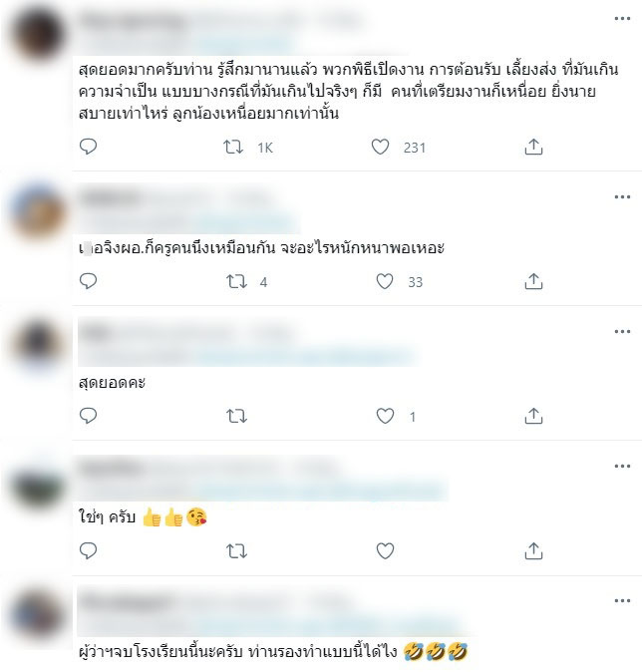Open more options on the last tweet
The height and width of the screenshot is (672, 642).
tap(622, 601)
